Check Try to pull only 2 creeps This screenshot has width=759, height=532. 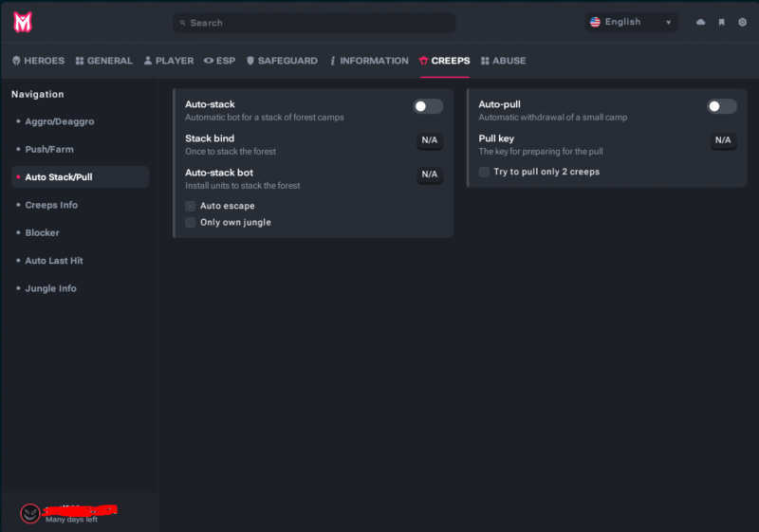pyautogui.click(x=484, y=172)
